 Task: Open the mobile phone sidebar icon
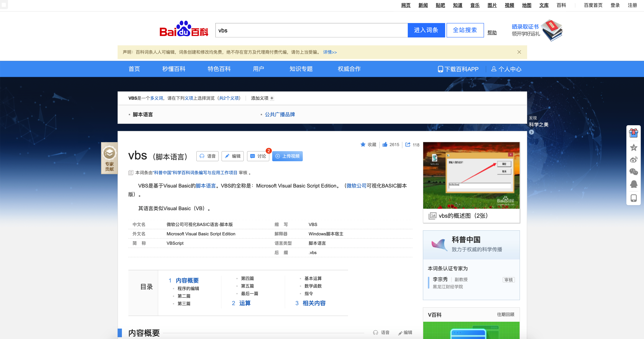pos(634,198)
